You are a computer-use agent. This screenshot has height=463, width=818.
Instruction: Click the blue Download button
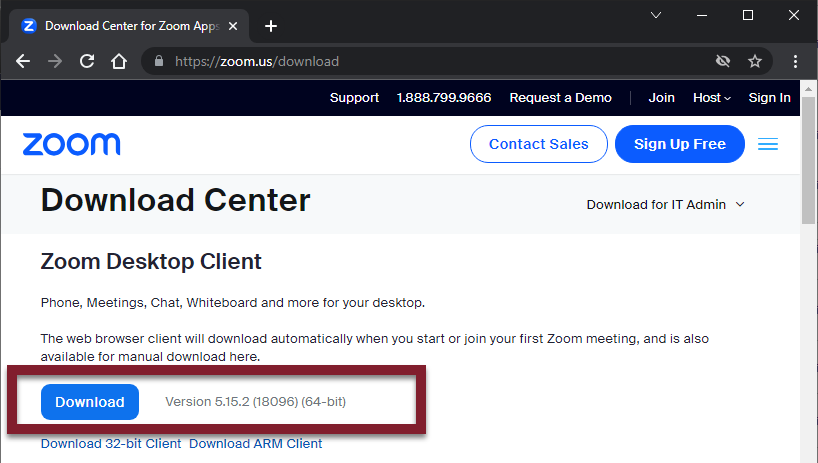90,402
